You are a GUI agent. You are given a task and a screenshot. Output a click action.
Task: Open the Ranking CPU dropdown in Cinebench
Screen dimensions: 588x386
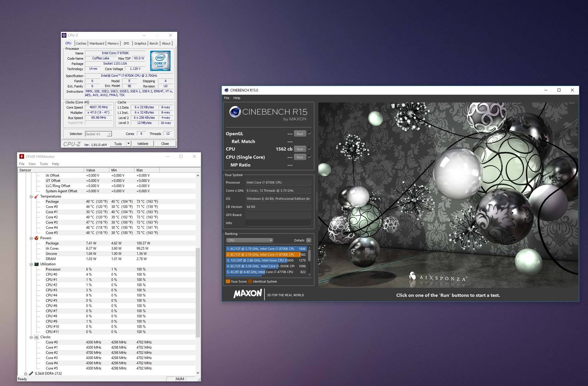coord(249,240)
